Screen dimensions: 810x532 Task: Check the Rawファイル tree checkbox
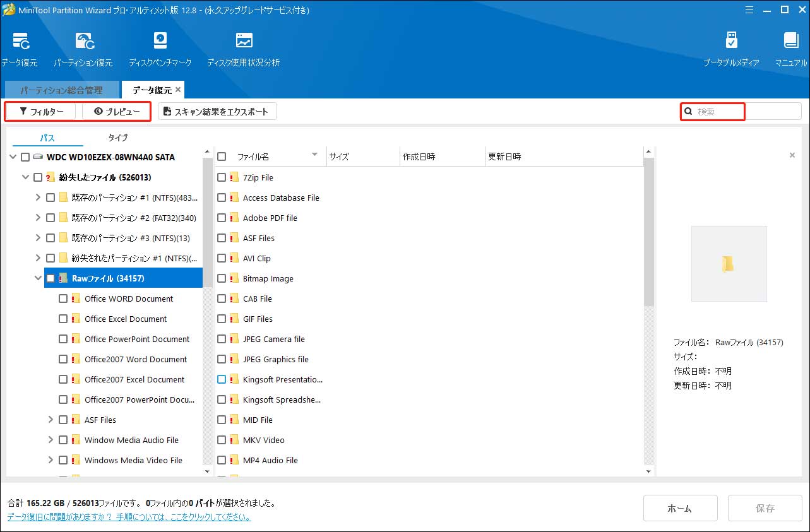pos(51,278)
